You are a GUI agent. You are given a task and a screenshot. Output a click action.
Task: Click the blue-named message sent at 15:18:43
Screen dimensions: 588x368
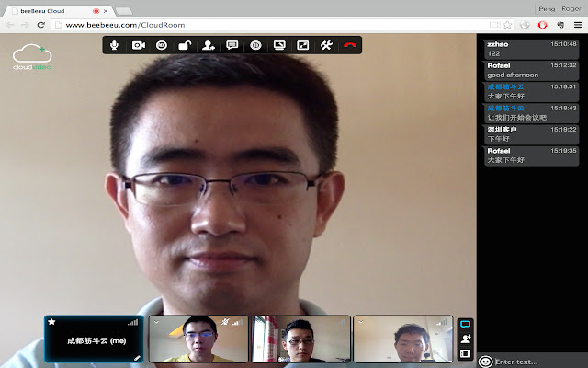pos(531,113)
